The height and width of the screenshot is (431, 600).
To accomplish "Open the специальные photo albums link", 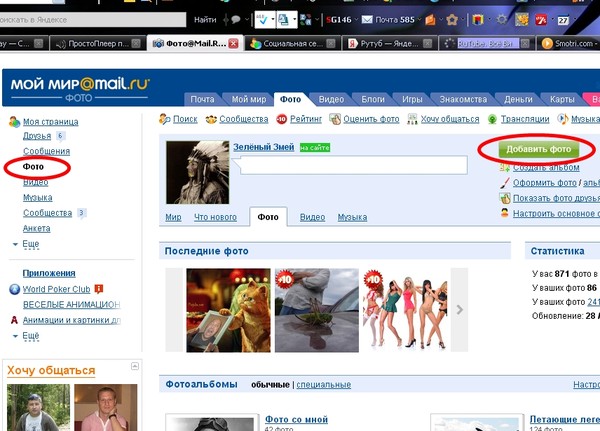I will click(x=323, y=385).
